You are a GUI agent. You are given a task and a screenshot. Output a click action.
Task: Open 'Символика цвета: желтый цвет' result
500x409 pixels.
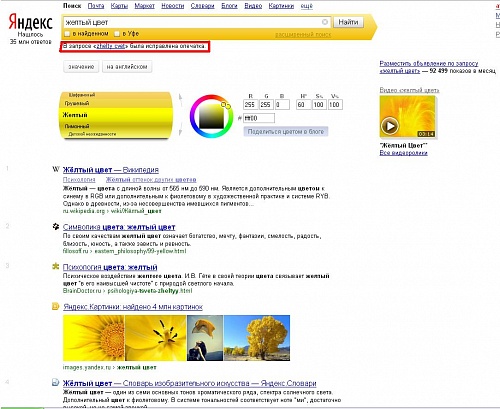[x=119, y=227]
